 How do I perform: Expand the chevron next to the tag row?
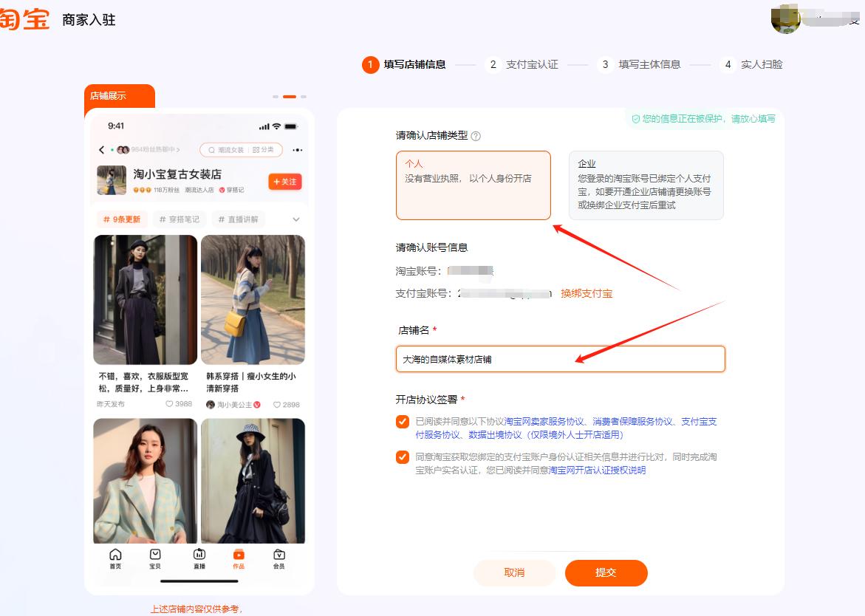tap(295, 219)
